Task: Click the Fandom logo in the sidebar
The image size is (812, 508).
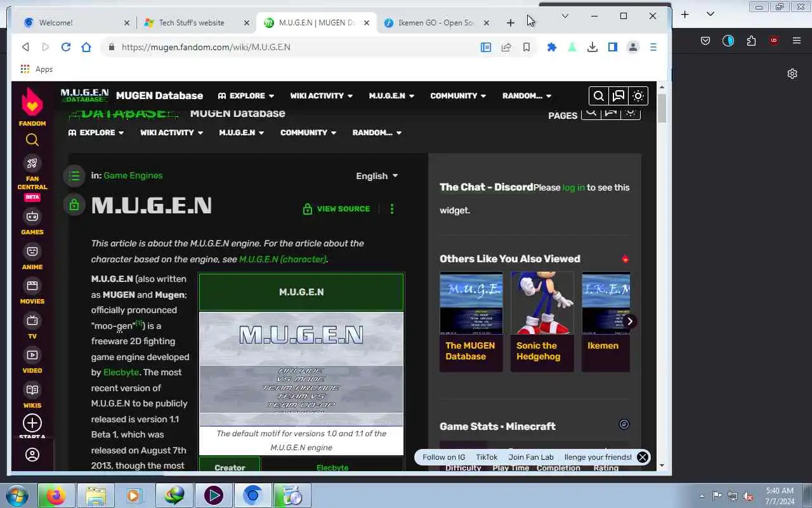Action: click(32, 105)
